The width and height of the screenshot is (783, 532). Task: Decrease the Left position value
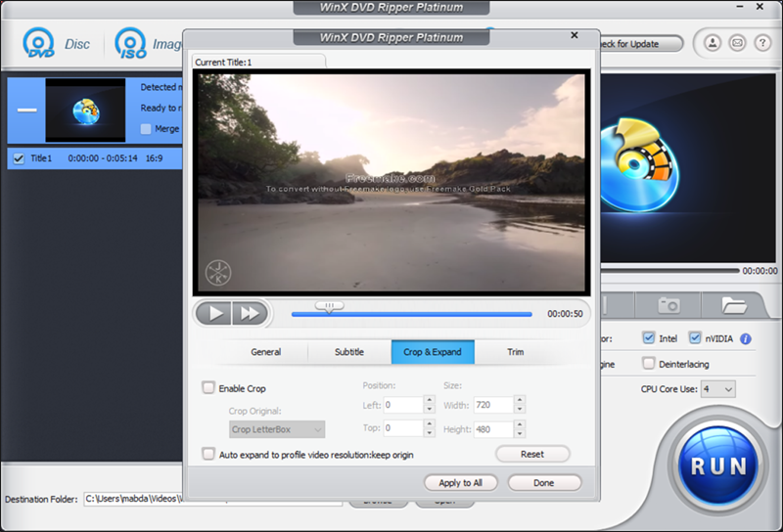click(x=430, y=409)
